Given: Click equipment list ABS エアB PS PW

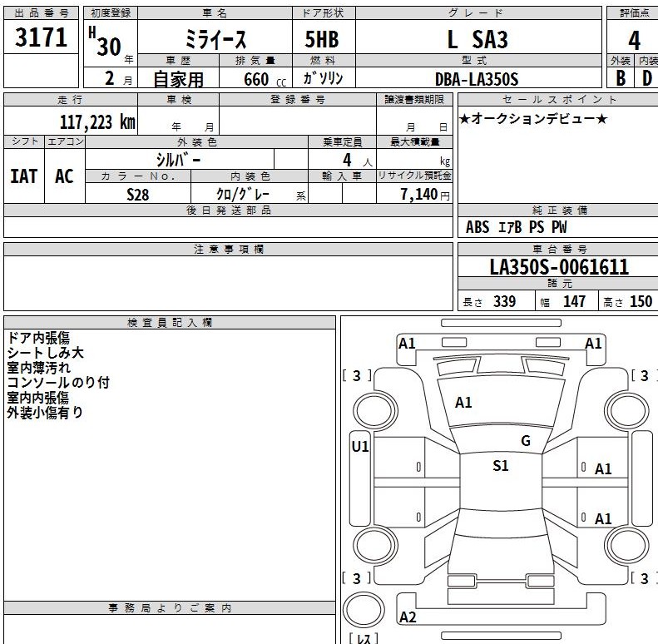Looking at the screenshot, I should point(516,227).
